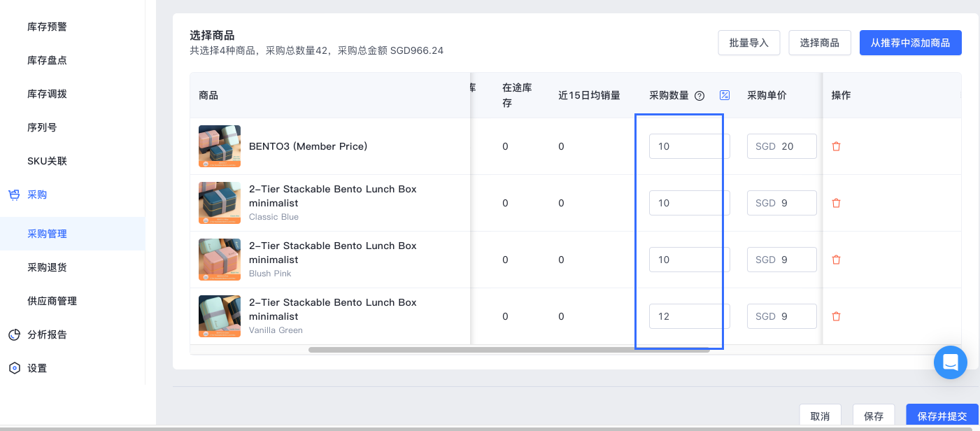Viewport: 980px width, 431px height.
Task: Click the 采购单价 column header
Action: coord(767,95)
